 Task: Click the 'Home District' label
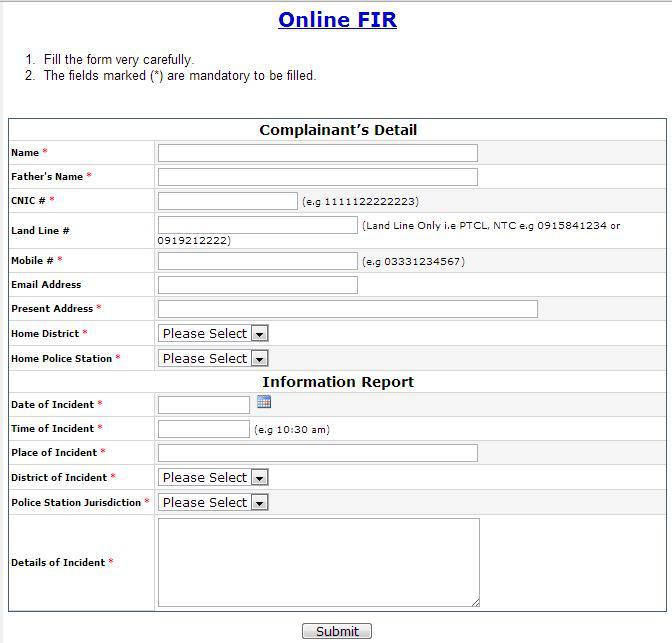(x=45, y=334)
